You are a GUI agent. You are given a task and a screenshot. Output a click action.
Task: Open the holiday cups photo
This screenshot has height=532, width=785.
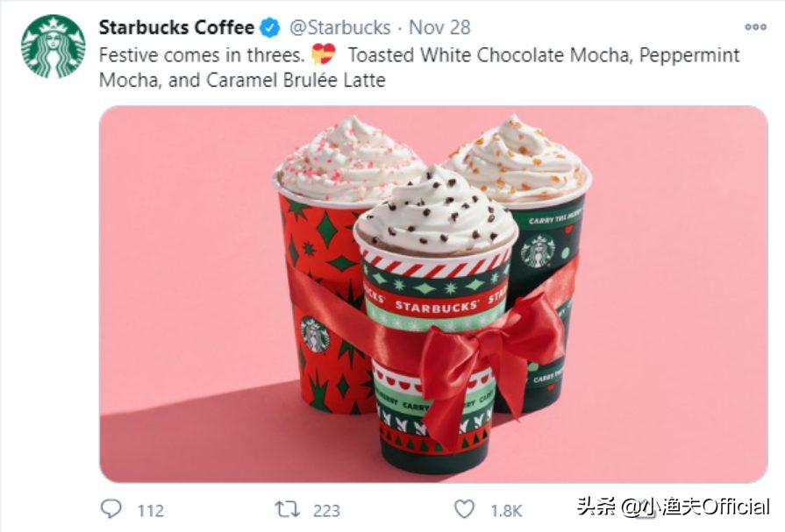433,294
